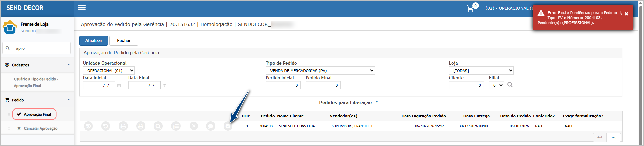Open the Loja dropdown showing TODAS

(481, 71)
